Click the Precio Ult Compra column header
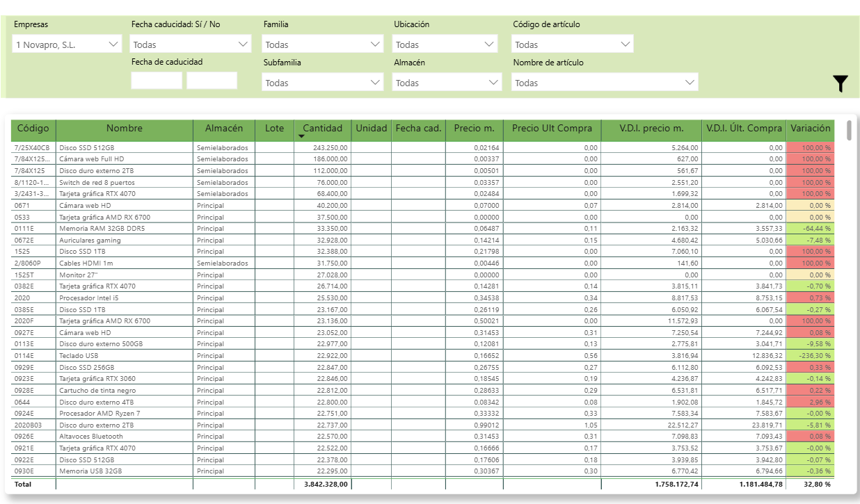860x504 pixels. (x=552, y=129)
